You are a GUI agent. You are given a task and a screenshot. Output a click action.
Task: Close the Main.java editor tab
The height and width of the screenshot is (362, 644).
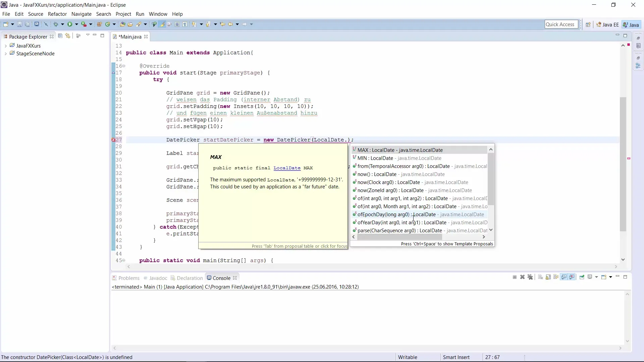pyautogui.click(x=146, y=37)
